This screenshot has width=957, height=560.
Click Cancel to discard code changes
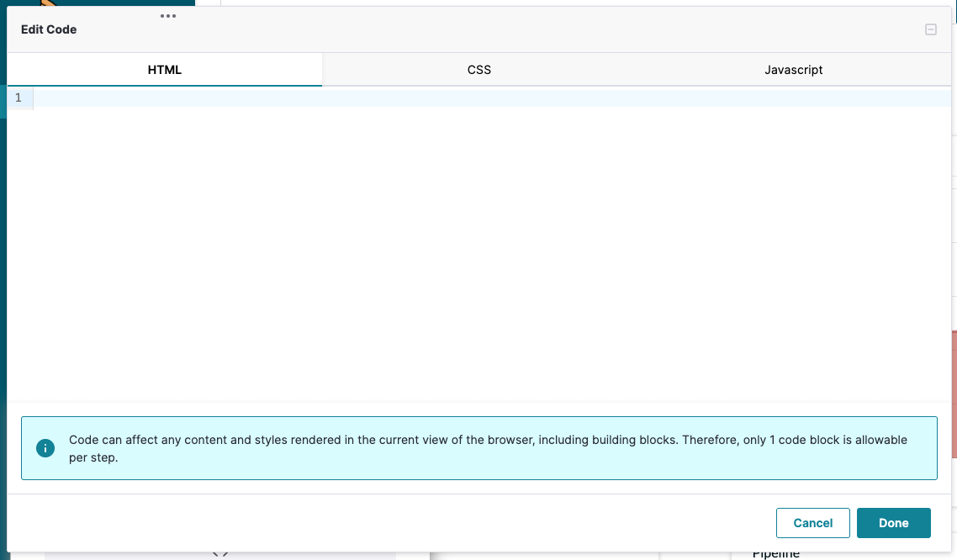(812, 522)
